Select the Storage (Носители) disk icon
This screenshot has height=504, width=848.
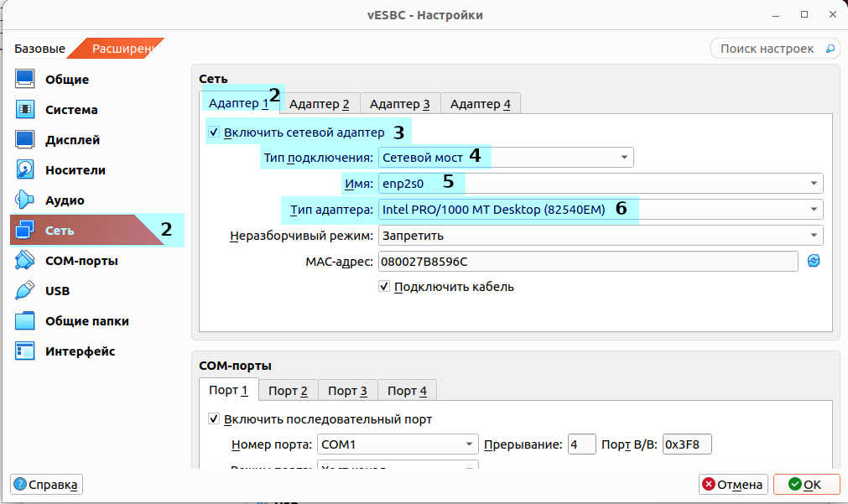[x=25, y=170]
